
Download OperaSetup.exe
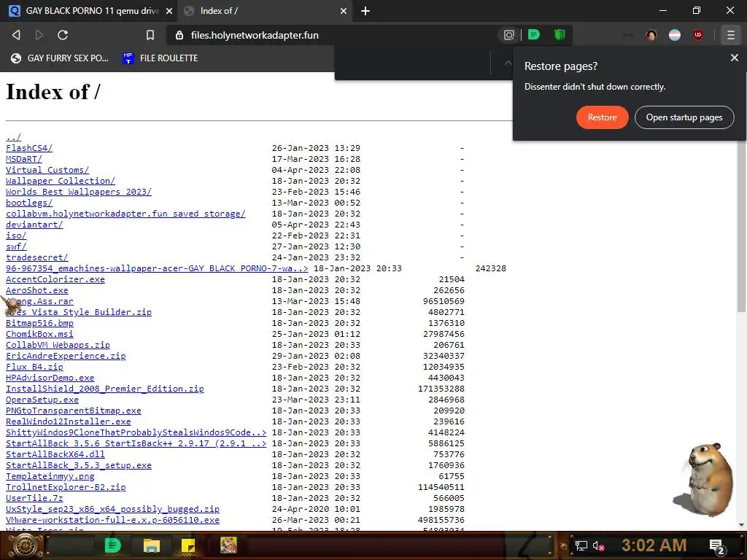pyautogui.click(x=42, y=400)
